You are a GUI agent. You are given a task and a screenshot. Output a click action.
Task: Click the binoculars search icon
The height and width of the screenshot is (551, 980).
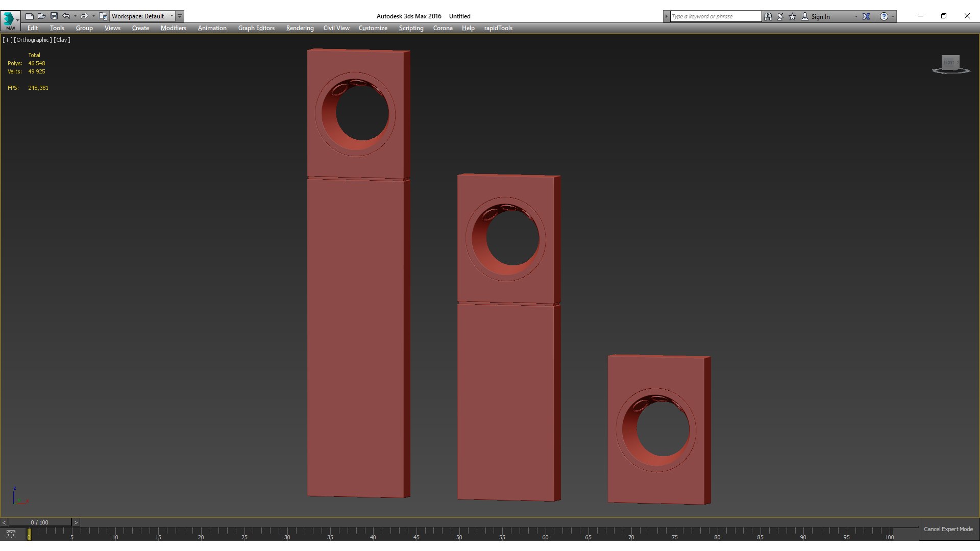point(768,16)
